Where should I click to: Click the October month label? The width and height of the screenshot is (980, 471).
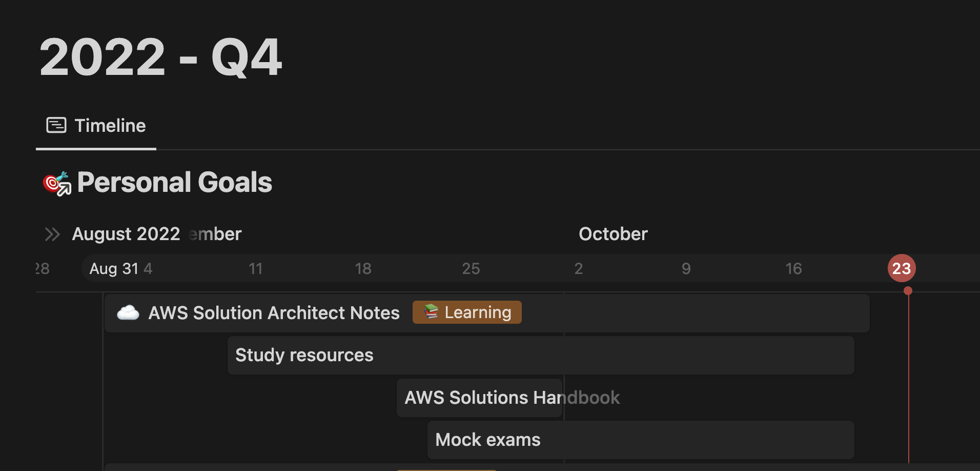[x=613, y=234]
